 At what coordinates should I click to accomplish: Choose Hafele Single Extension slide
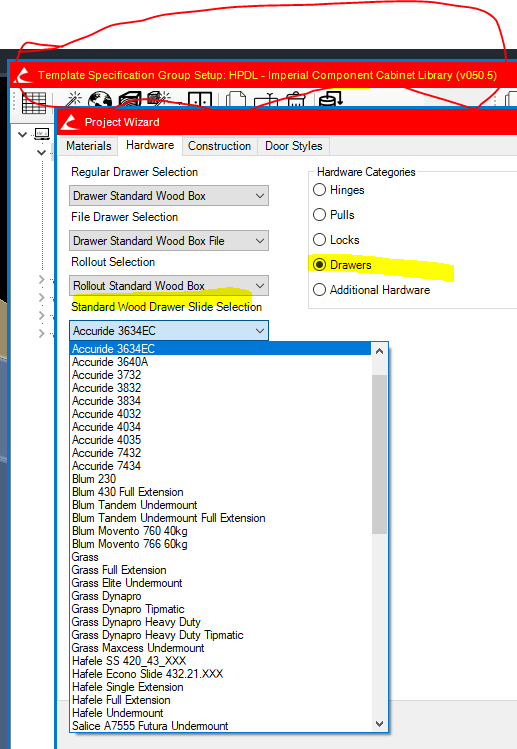point(220,687)
